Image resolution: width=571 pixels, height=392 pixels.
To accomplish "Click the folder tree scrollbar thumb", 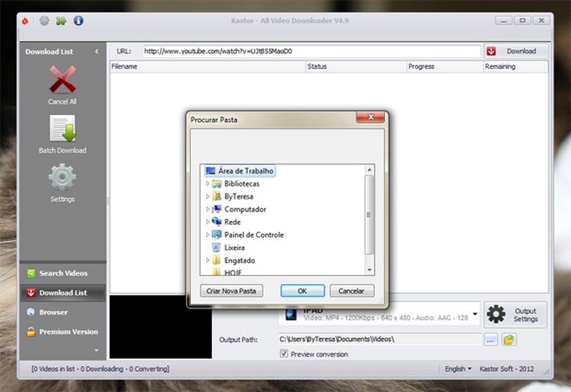I will 369,215.
